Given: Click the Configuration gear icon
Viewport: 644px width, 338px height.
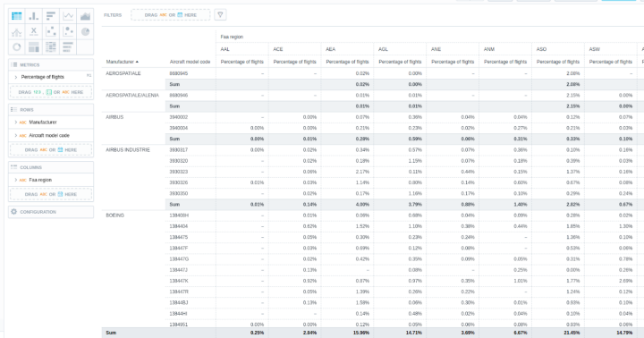Looking at the screenshot, I should click(14, 212).
